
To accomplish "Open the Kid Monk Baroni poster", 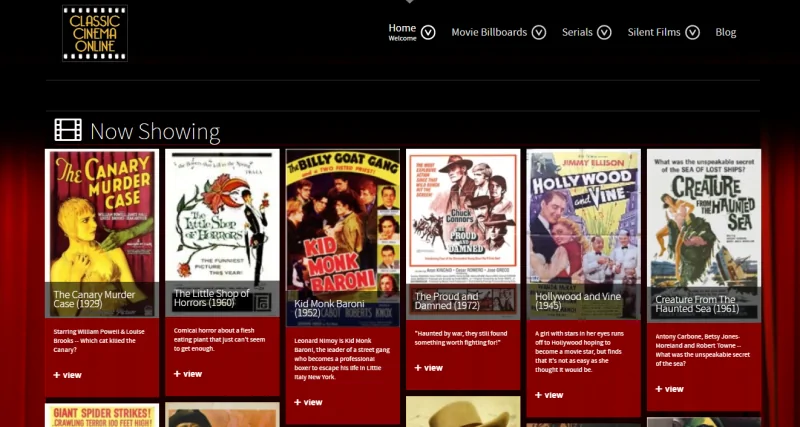I will [x=343, y=238].
